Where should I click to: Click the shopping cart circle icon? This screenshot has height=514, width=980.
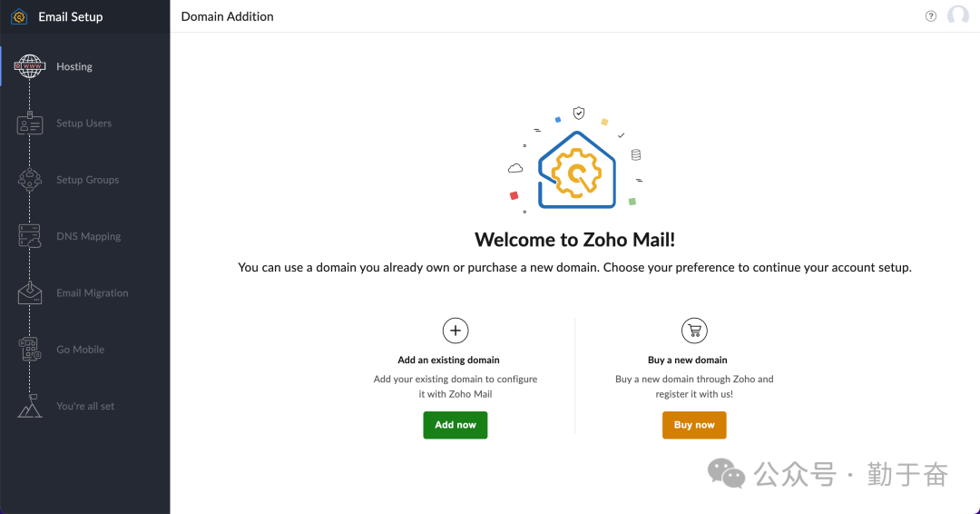(x=694, y=331)
